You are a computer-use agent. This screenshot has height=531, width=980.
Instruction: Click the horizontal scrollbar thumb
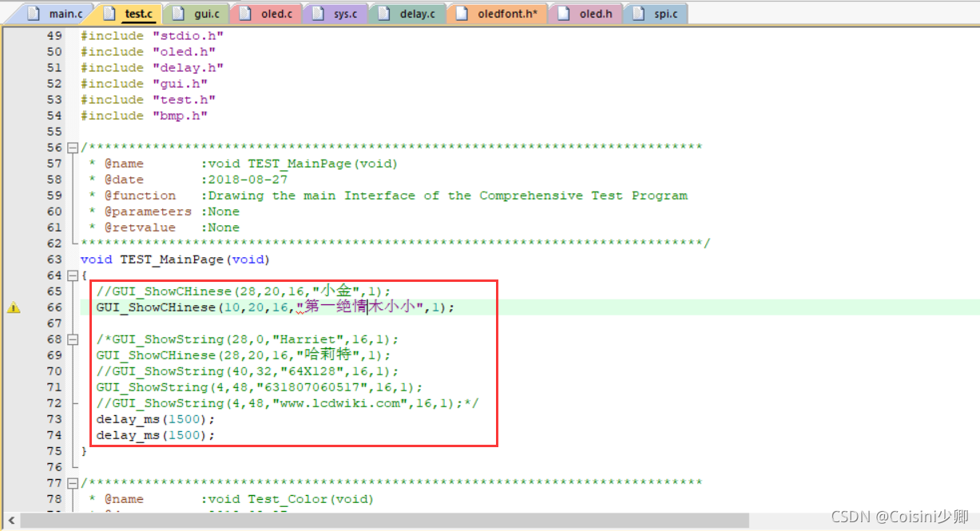[385, 521]
